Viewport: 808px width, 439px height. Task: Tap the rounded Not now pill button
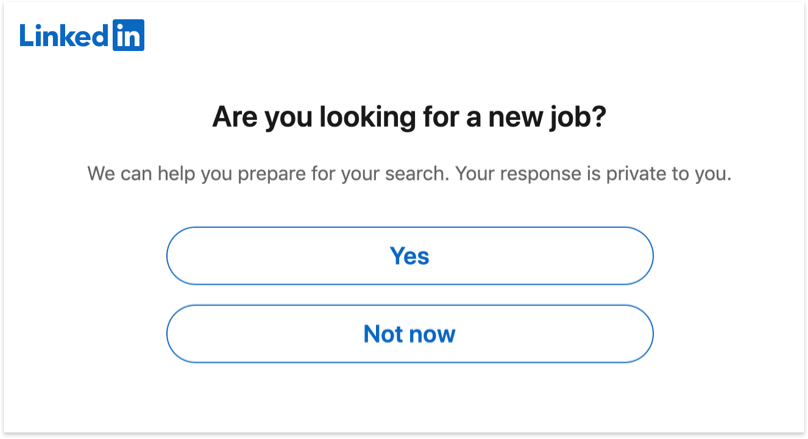click(409, 333)
